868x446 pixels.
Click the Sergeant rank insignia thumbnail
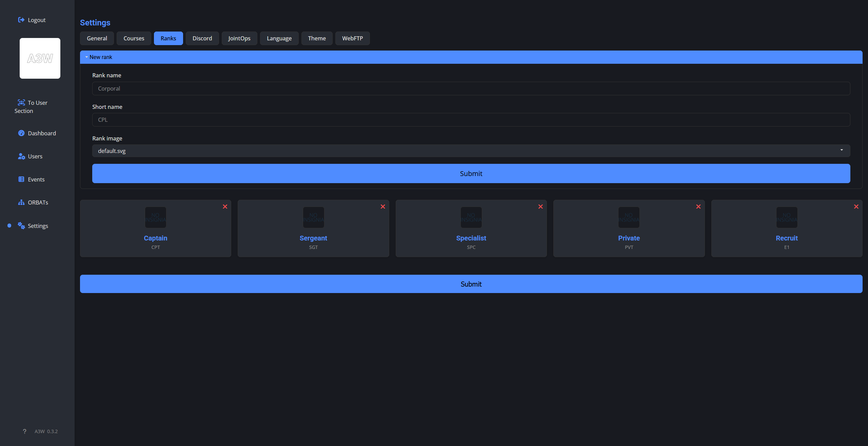[313, 217]
